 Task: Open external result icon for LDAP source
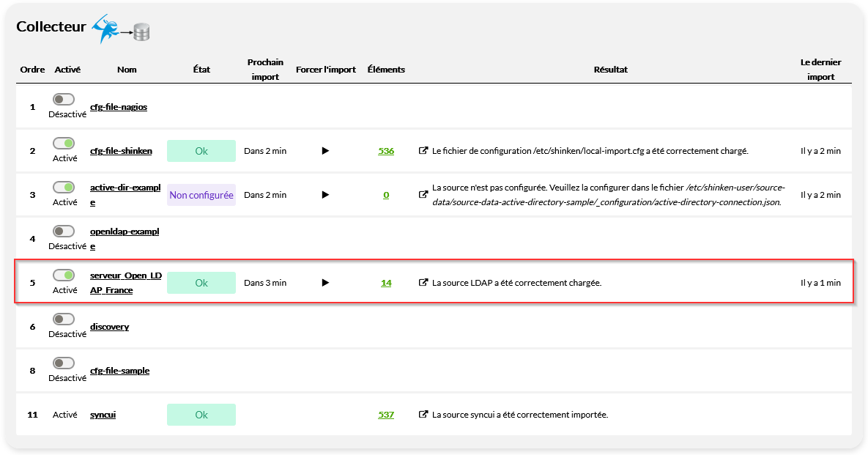(x=423, y=283)
